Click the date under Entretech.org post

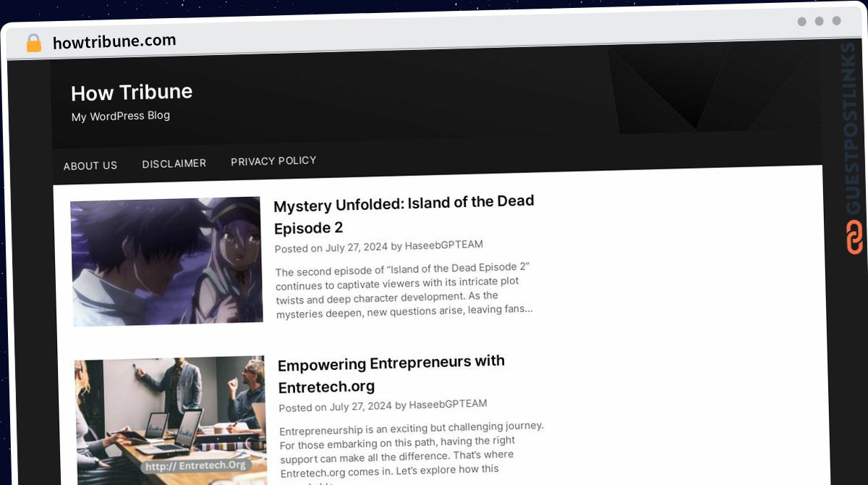(361, 406)
